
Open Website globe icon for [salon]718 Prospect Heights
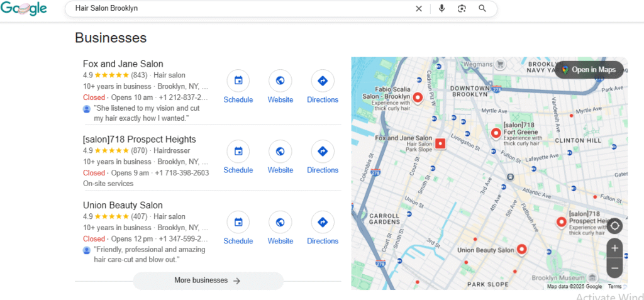(280, 151)
